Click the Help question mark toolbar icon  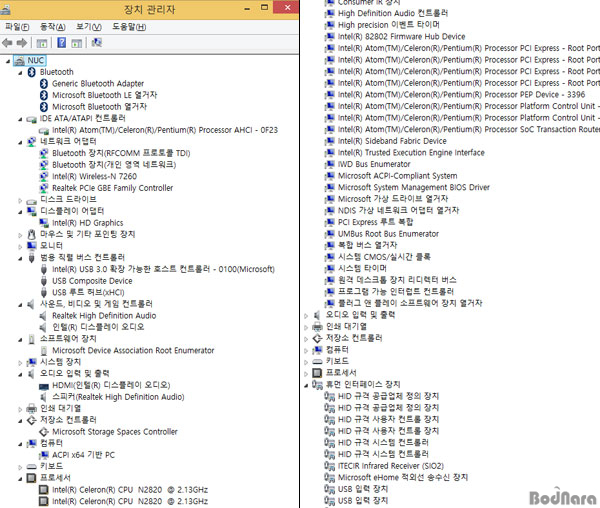point(61,42)
